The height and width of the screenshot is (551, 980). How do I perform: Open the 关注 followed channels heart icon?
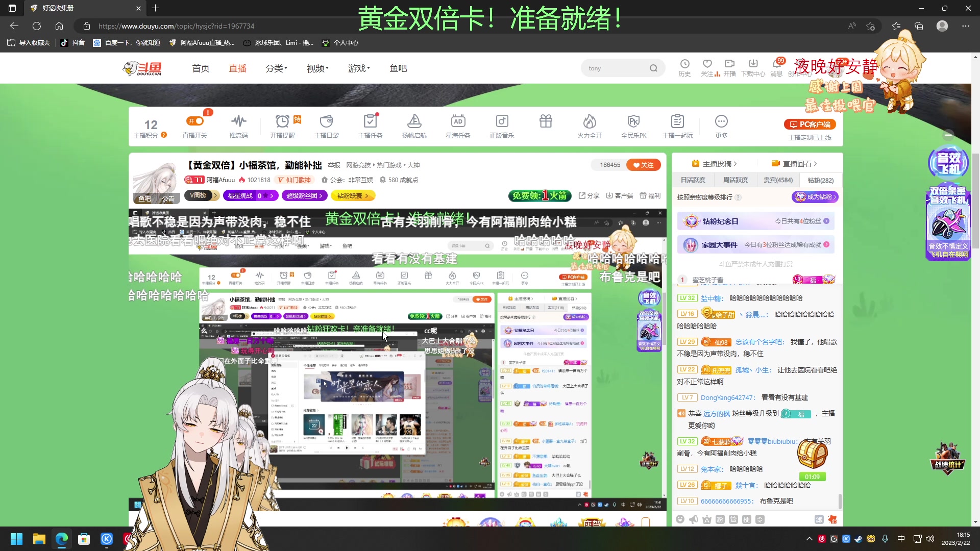(x=707, y=68)
